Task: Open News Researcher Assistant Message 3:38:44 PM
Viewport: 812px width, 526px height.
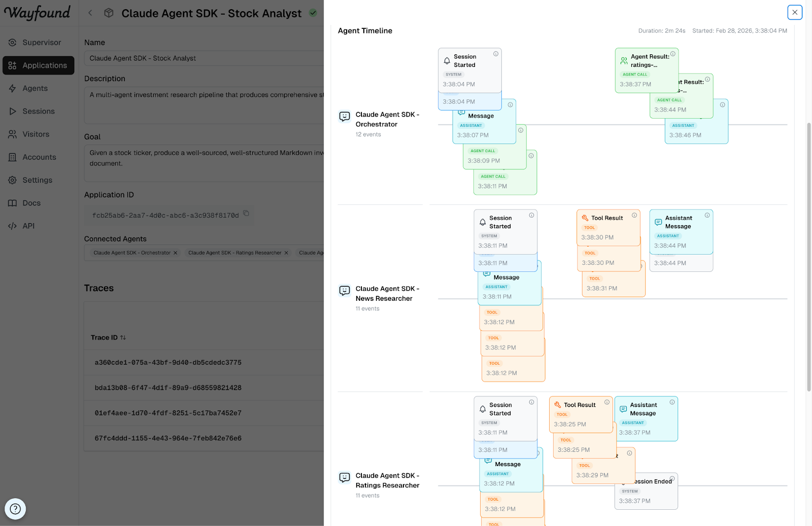Action: (681, 232)
